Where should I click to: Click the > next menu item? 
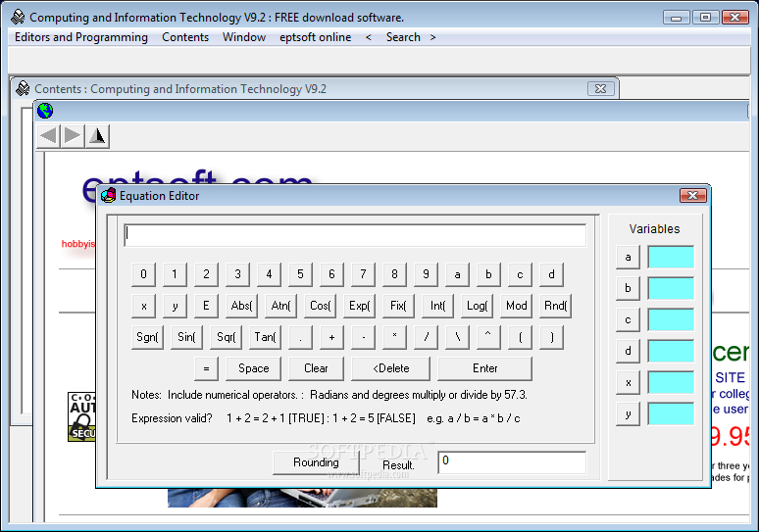click(432, 37)
